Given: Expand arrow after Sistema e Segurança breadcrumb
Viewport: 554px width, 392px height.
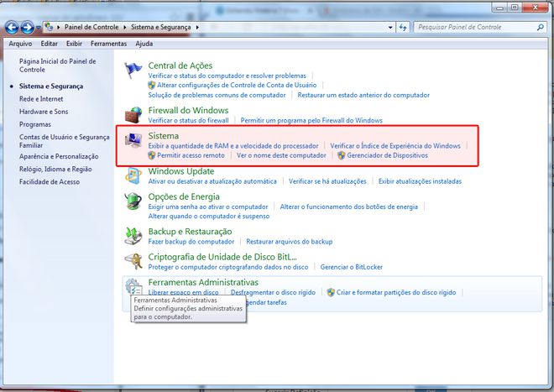Looking at the screenshot, I should click(x=197, y=27).
